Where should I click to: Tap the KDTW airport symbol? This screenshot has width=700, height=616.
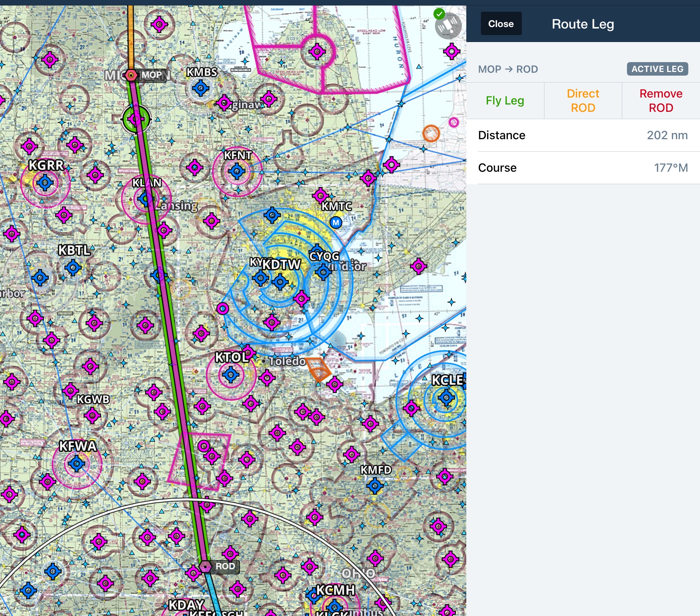point(280,282)
